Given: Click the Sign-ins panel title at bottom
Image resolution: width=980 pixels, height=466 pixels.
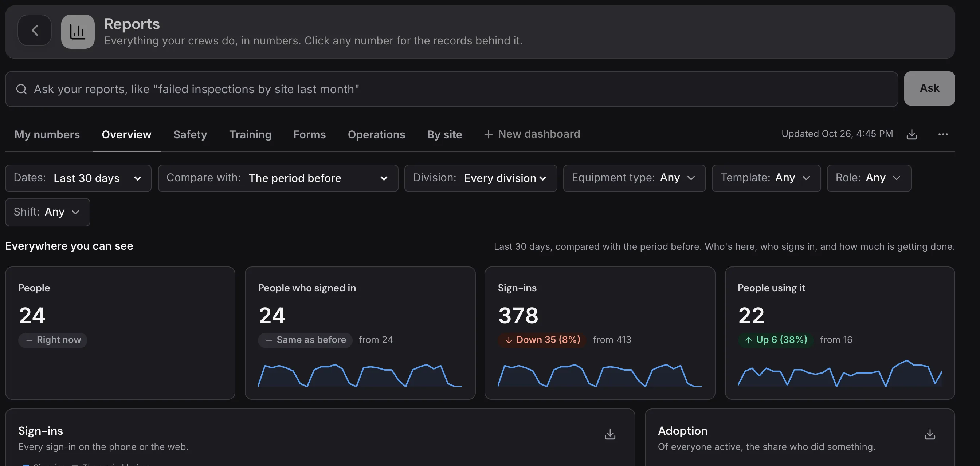Looking at the screenshot, I should point(41,431).
